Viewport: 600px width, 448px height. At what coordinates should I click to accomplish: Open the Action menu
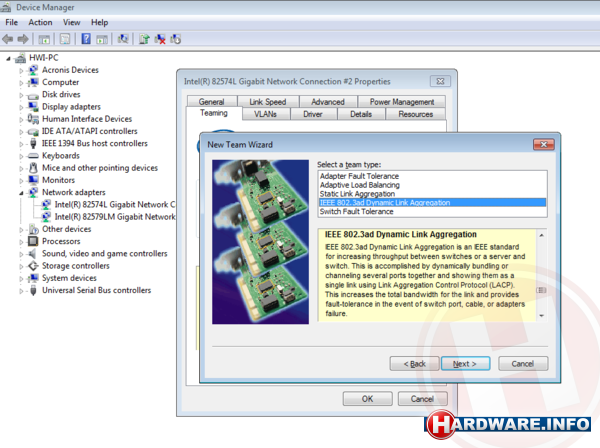click(x=40, y=22)
